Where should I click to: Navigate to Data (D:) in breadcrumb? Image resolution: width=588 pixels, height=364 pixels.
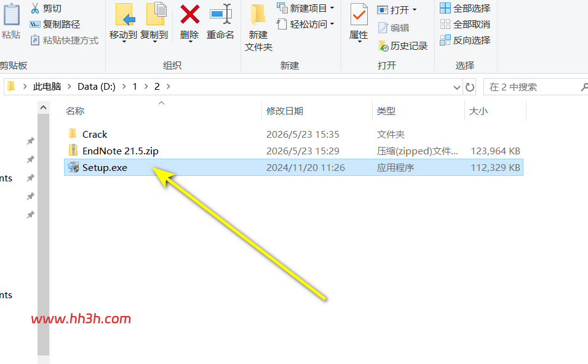[x=97, y=87]
